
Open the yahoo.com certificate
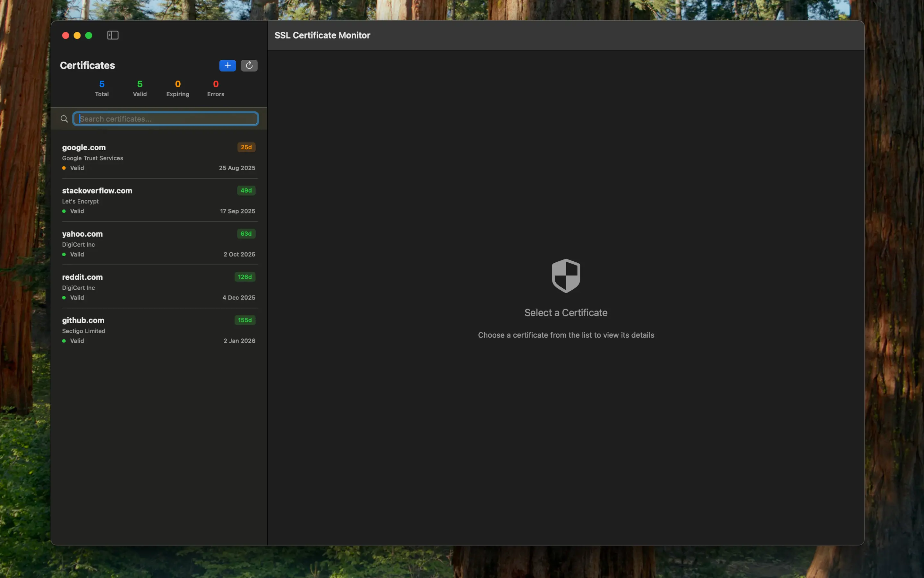click(159, 243)
